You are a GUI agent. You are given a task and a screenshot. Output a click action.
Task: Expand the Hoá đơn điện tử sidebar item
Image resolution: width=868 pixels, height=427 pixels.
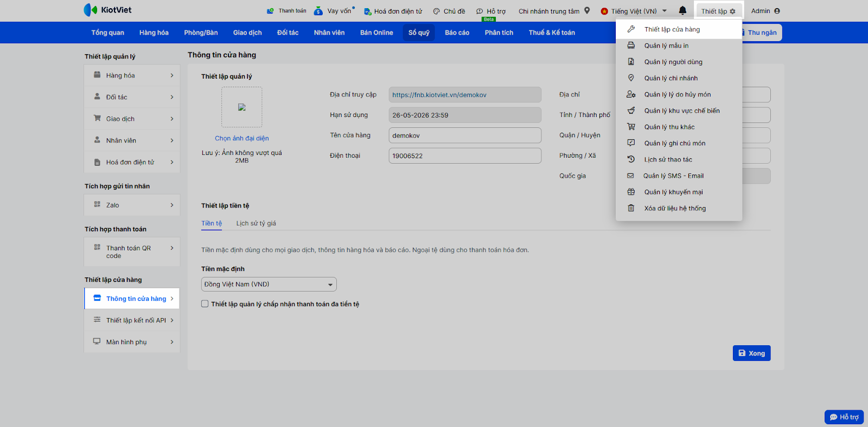[132, 162]
